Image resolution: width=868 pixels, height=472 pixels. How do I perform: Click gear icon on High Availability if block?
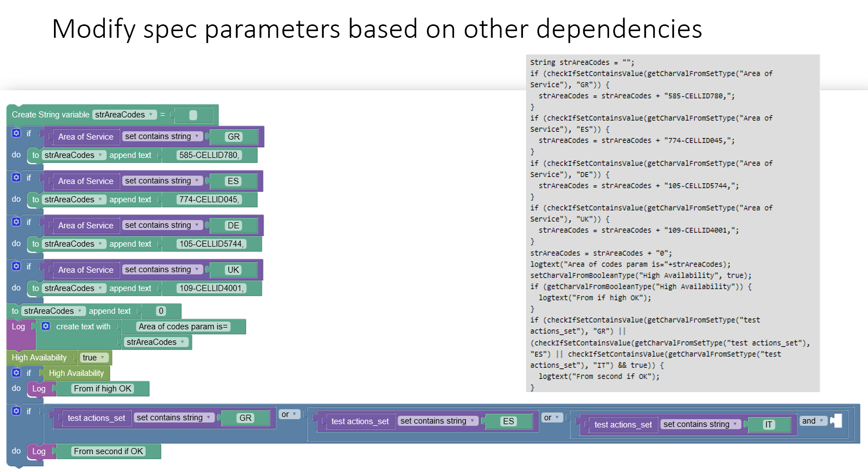click(16, 373)
